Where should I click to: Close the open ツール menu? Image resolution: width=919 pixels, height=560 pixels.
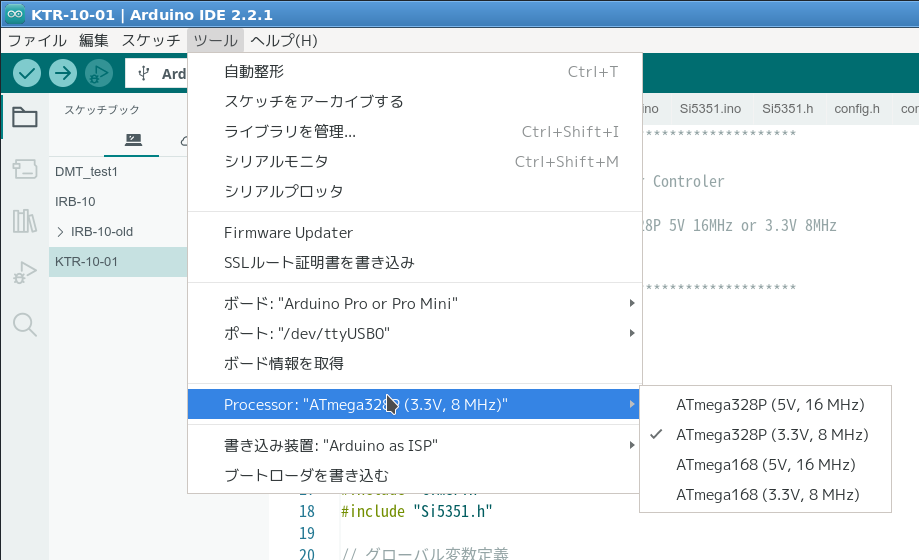pos(216,40)
